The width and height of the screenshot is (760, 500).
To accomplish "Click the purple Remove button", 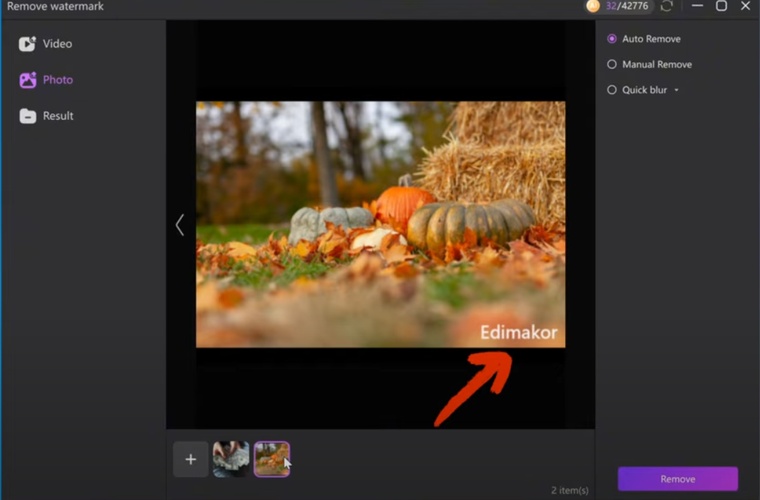I will (678, 479).
